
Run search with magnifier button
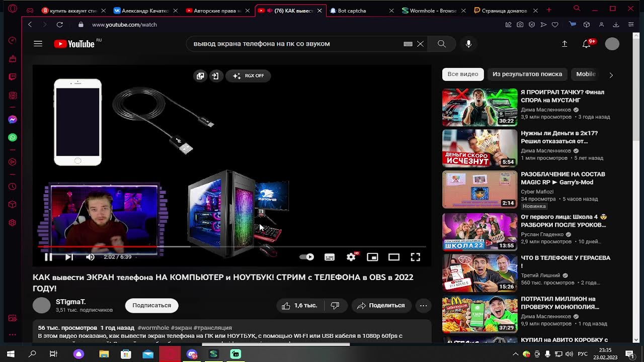coord(441,44)
